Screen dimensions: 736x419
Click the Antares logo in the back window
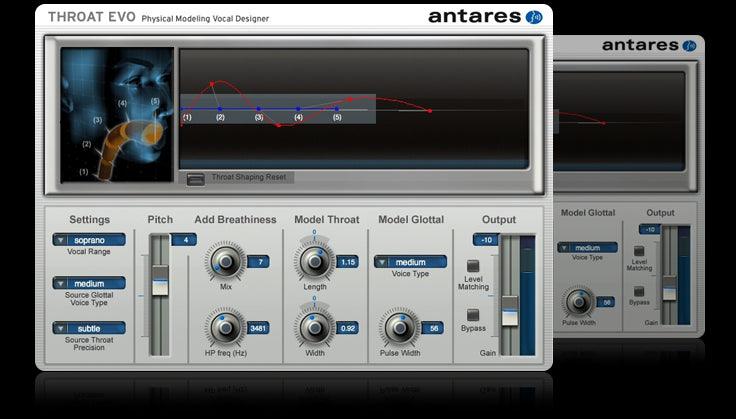(x=649, y=45)
